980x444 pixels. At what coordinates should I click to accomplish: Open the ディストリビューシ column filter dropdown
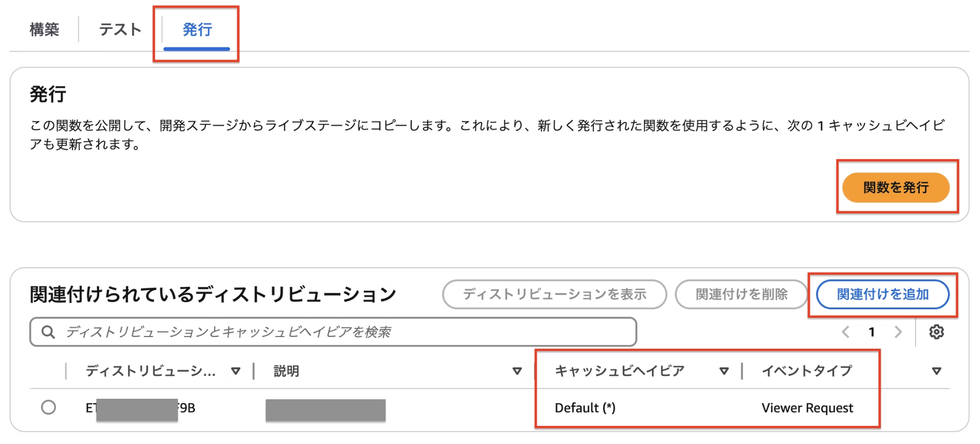tap(236, 371)
